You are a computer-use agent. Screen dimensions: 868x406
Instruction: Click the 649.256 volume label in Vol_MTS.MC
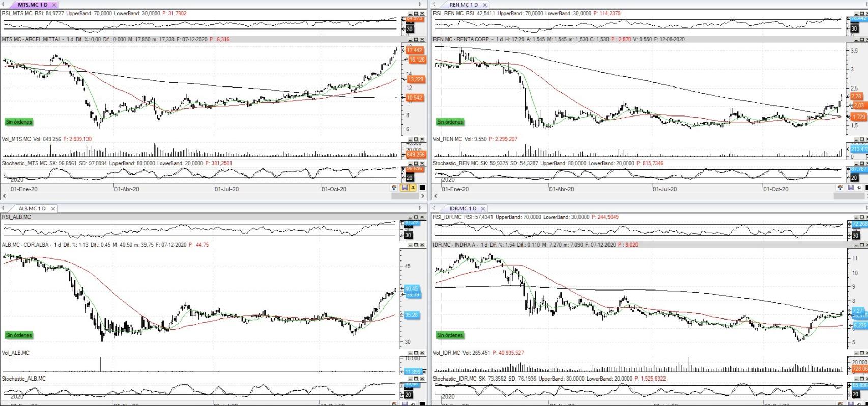pyautogui.click(x=415, y=155)
